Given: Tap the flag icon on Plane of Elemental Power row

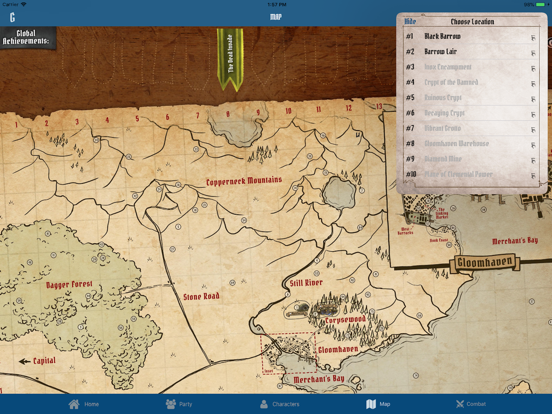Looking at the screenshot, I should click(533, 175).
